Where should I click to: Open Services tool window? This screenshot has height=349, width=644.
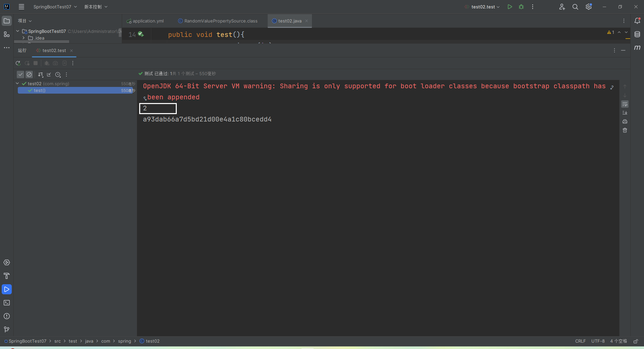pos(7,262)
